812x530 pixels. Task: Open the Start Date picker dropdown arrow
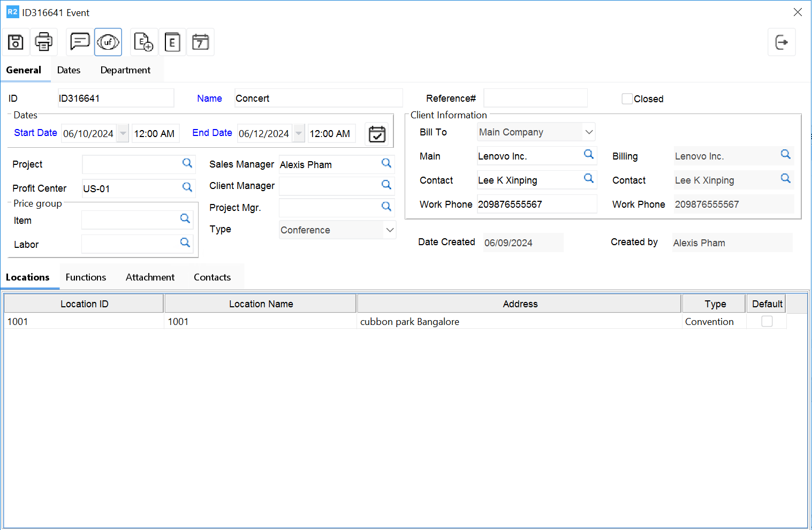123,133
